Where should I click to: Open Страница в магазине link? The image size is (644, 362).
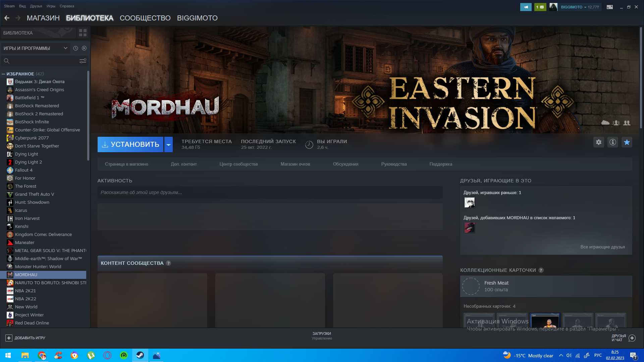click(126, 164)
